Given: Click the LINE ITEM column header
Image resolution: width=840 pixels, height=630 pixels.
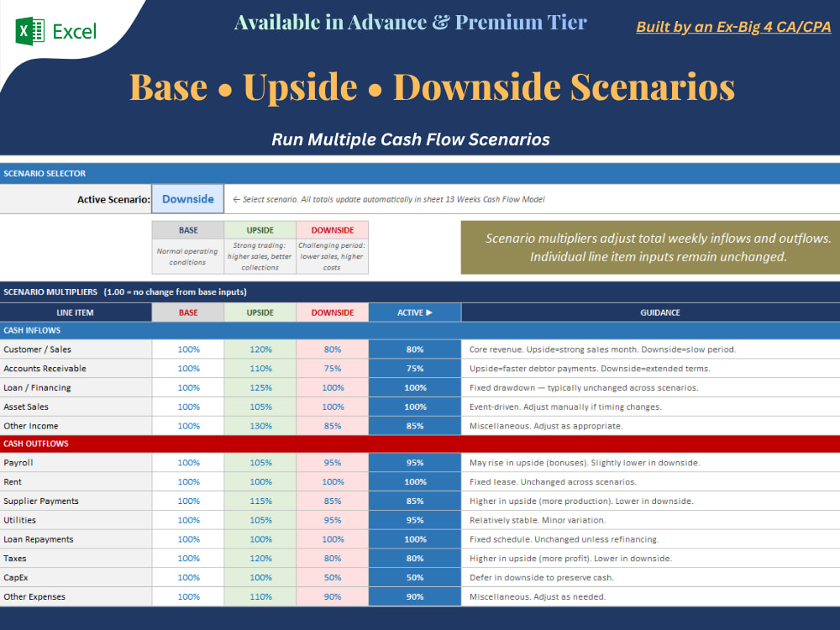Looking at the screenshot, I should click(76, 312).
